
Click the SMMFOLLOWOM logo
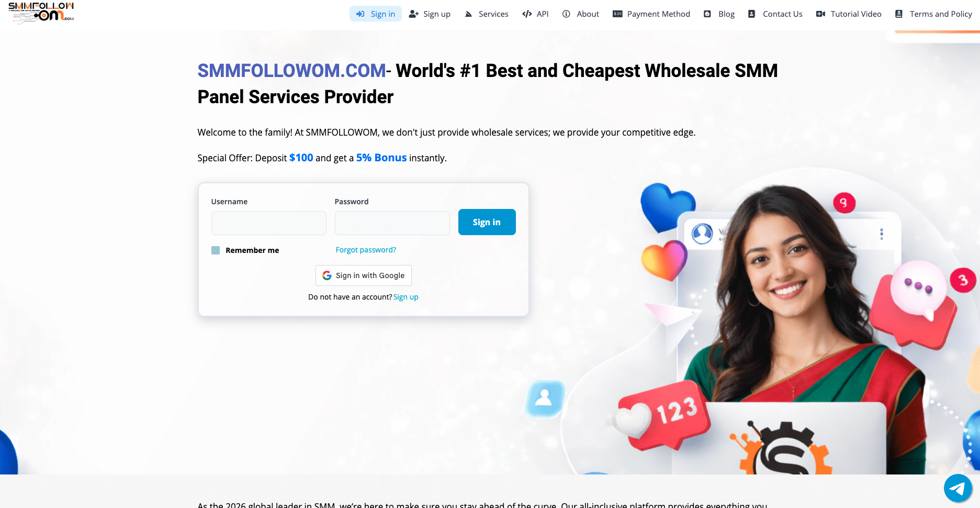41,13
